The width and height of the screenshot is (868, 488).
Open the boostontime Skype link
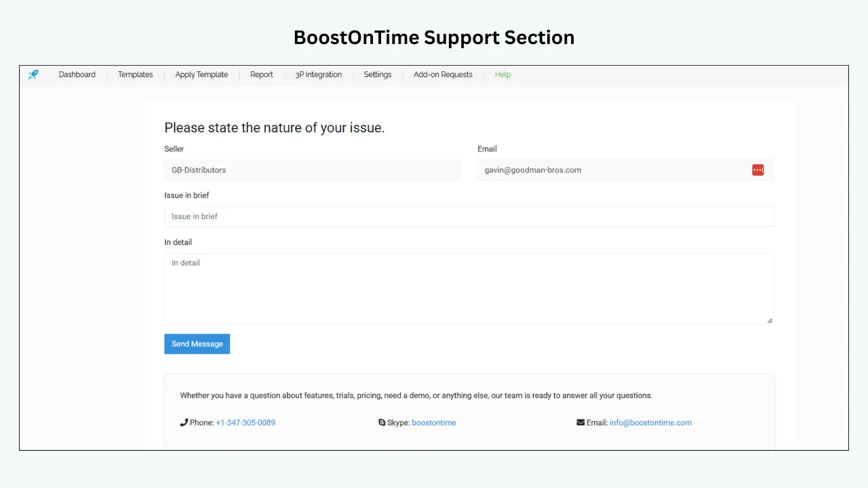[434, 422]
